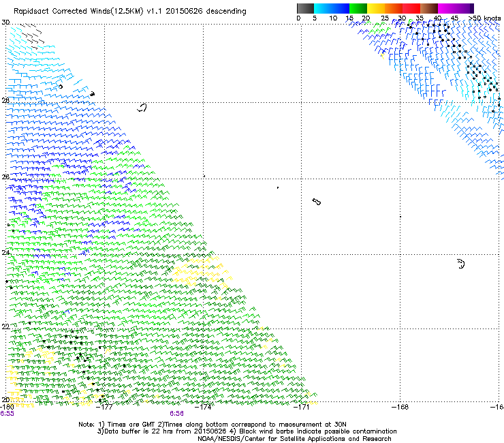504x443 pixels.
Task: Click the '0' legend tick label
Action: (x=298, y=18)
